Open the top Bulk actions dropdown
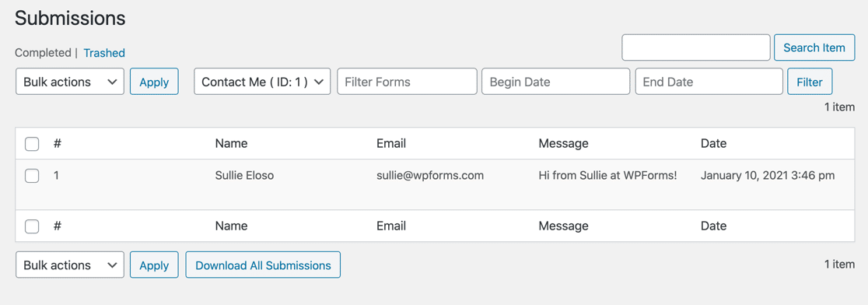The height and width of the screenshot is (305, 868). point(70,82)
